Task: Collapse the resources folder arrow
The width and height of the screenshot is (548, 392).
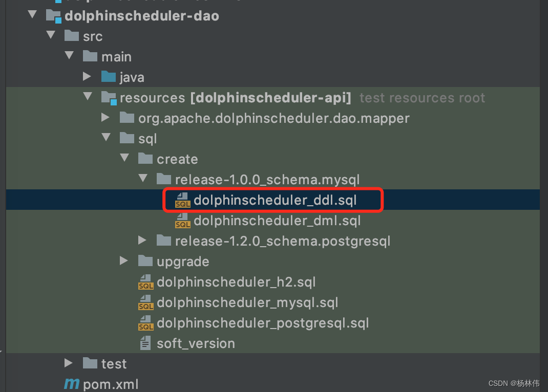Action: click(x=88, y=96)
